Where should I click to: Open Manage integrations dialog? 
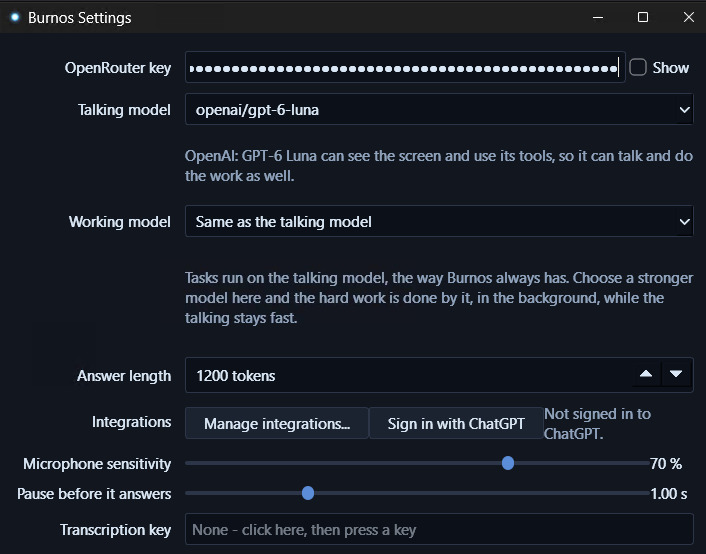click(x=277, y=423)
